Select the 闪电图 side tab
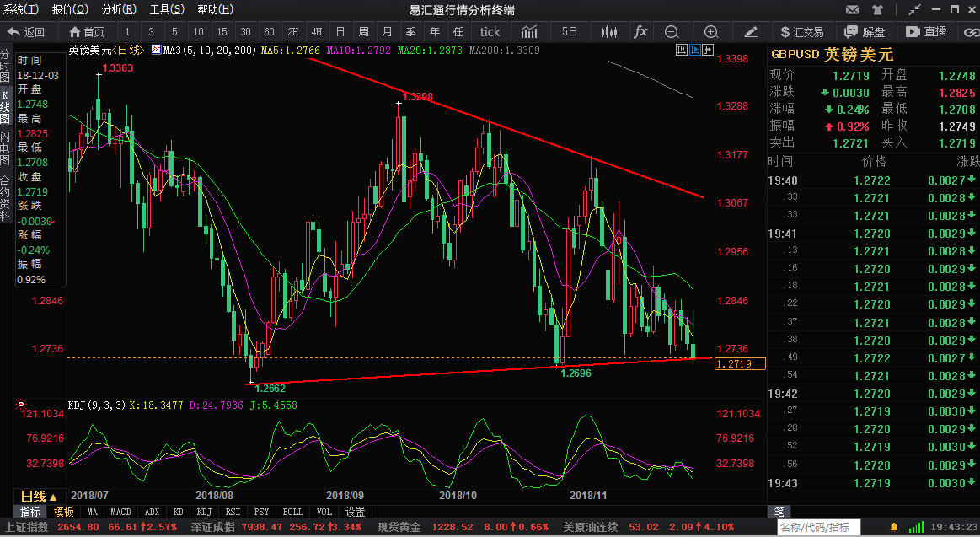The height and width of the screenshot is (537, 980). 6,148
